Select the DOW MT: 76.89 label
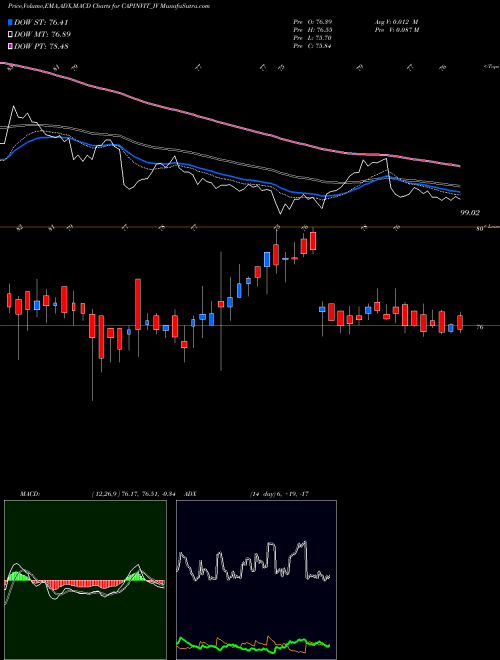The image size is (500, 660). click(42, 34)
